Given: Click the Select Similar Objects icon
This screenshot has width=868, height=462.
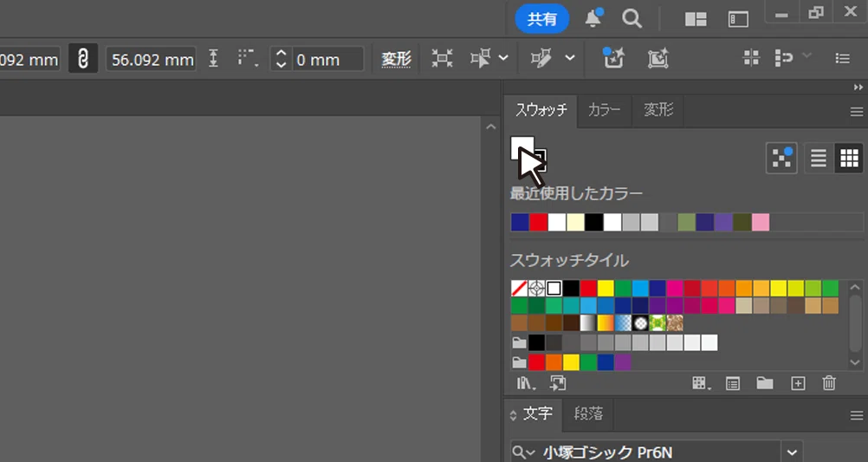Looking at the screenshot, I should (x=481, y=58).
